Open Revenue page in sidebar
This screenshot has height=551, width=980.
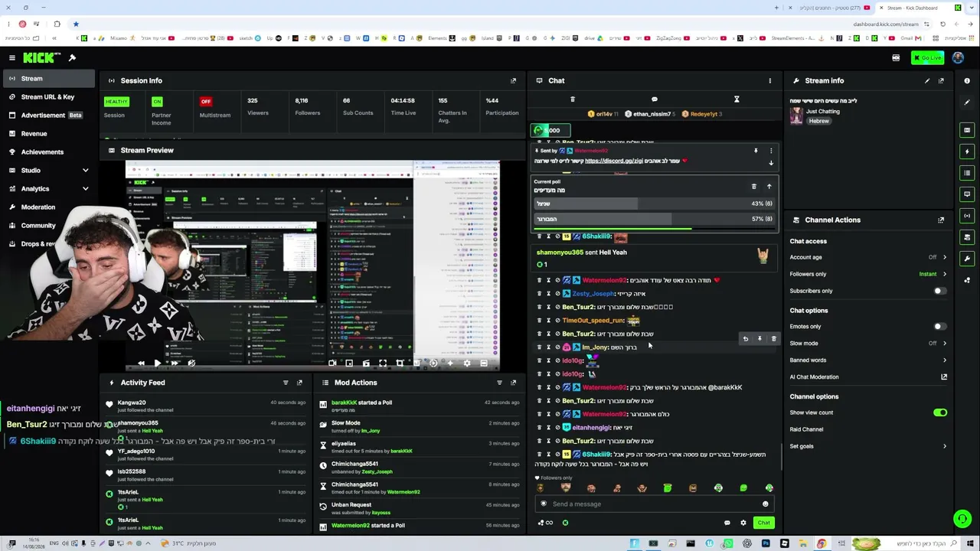[x=48, y=133]
